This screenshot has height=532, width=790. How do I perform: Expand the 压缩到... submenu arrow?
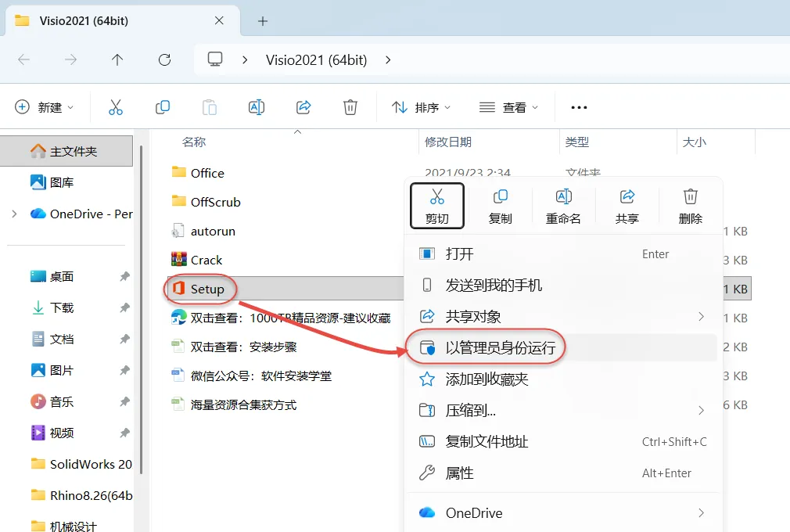[701, 411]
